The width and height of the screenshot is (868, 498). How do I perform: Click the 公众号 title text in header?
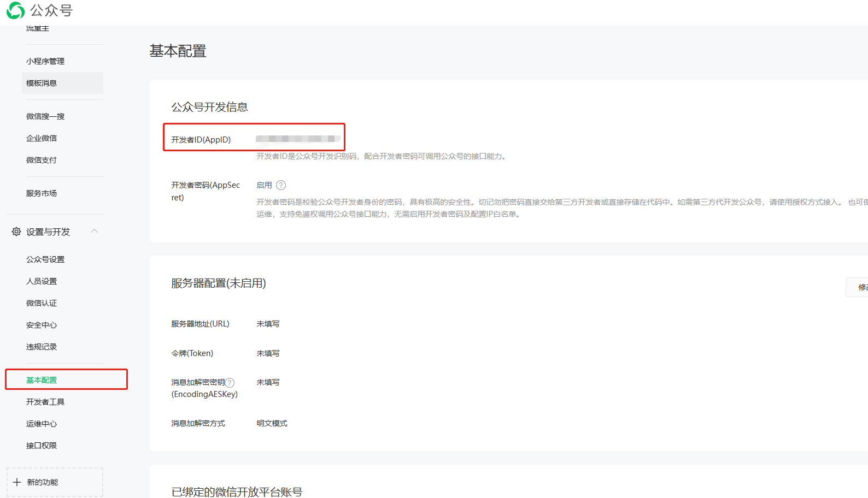pyautogui.click(x=51, y=10)
